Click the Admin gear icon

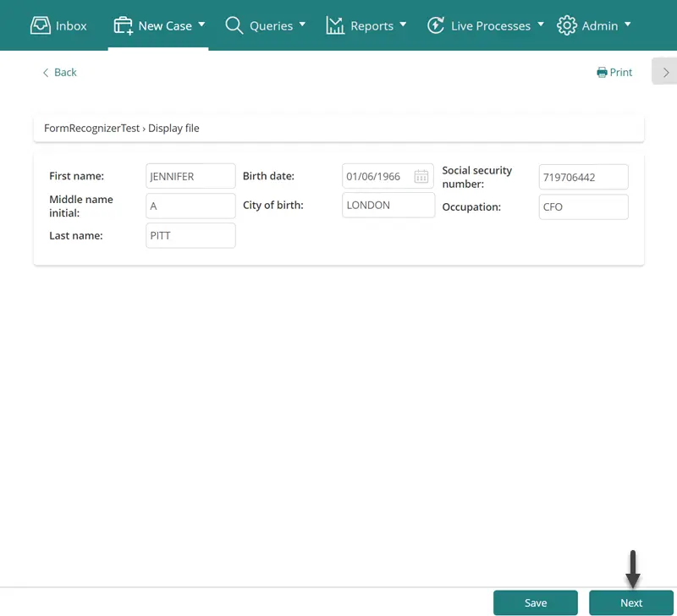pos(566,25)
